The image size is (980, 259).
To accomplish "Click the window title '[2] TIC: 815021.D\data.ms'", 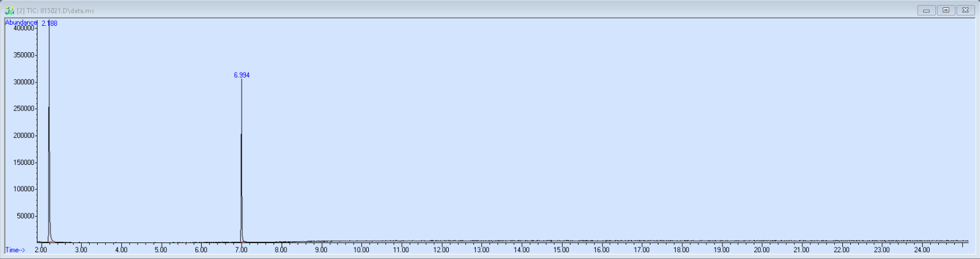I will click(56, 10).
